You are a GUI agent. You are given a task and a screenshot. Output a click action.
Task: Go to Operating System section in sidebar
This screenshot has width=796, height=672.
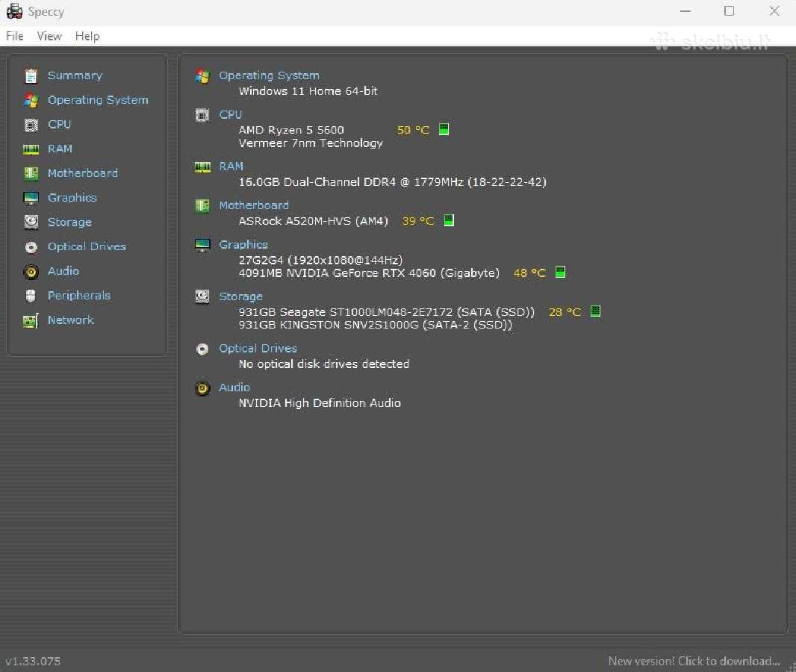[98, 100]
